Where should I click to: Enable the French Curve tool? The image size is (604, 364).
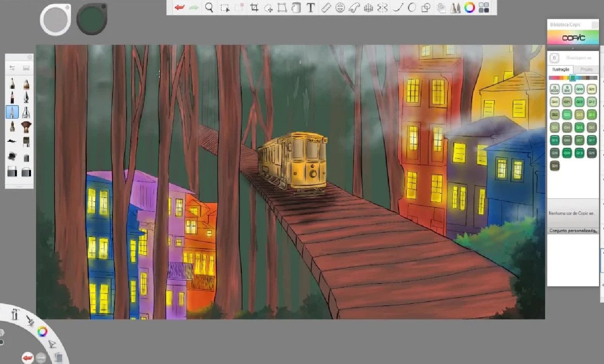[354, 8]
